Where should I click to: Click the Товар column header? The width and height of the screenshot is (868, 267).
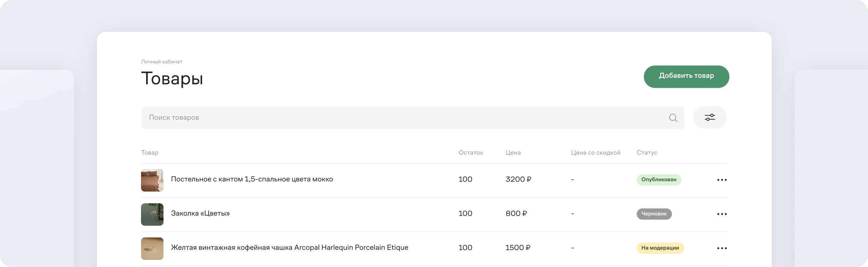tap(150, 153)
